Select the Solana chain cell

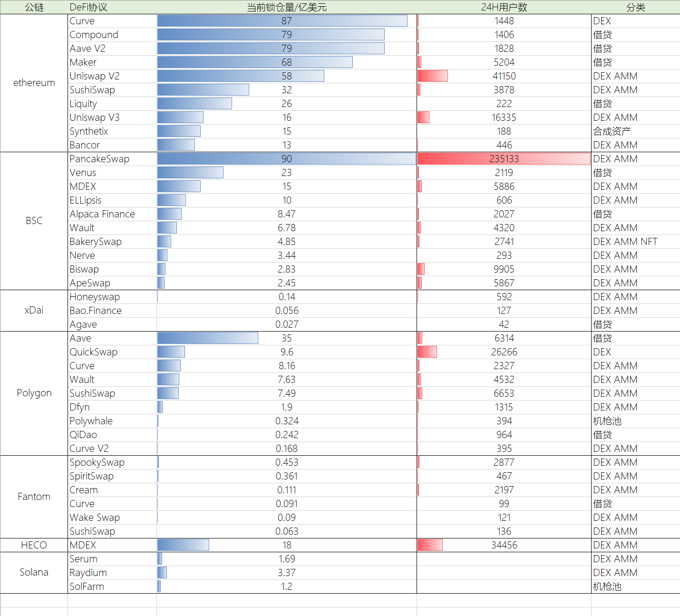[x=34, y=572]
